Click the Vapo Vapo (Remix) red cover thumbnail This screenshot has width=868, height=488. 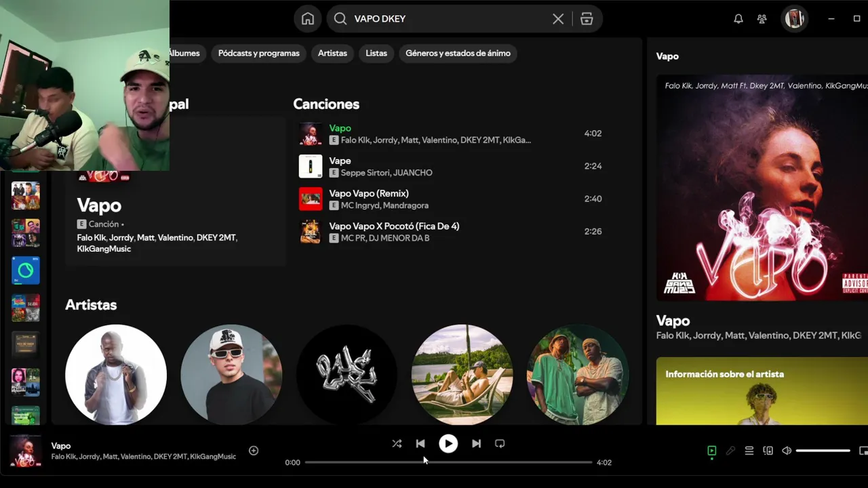coord(311,199)
